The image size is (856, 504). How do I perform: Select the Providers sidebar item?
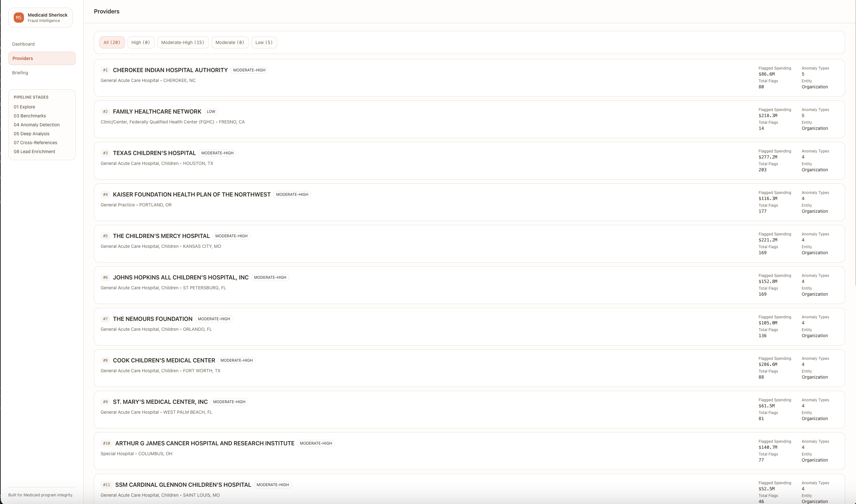click(42, 58)
